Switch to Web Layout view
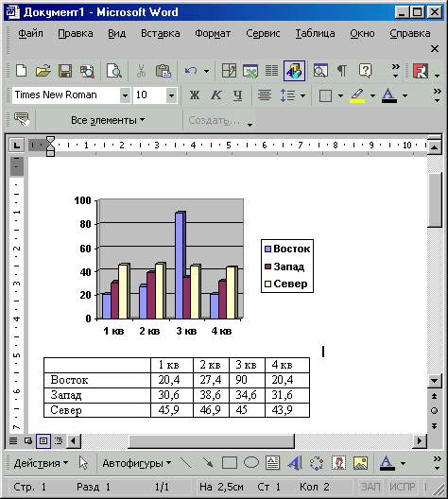The image size is (448, 499). click(x=28, y=440)
